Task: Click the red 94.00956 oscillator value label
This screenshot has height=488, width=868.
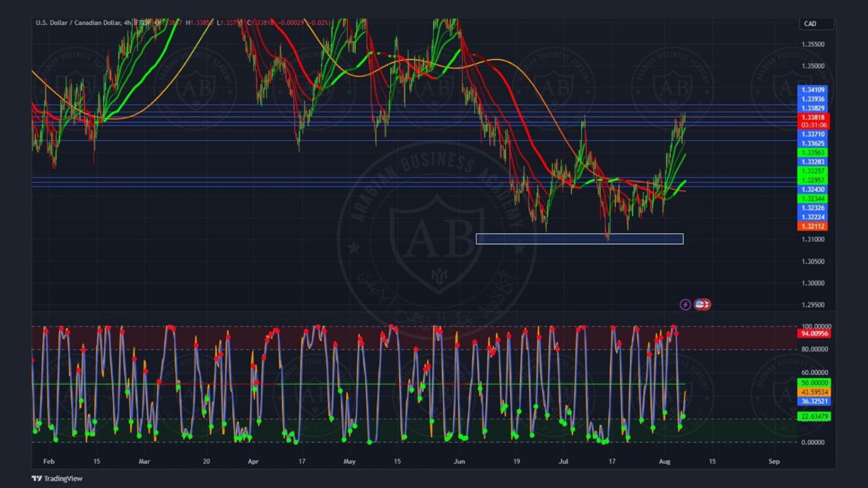Action: 814,334
